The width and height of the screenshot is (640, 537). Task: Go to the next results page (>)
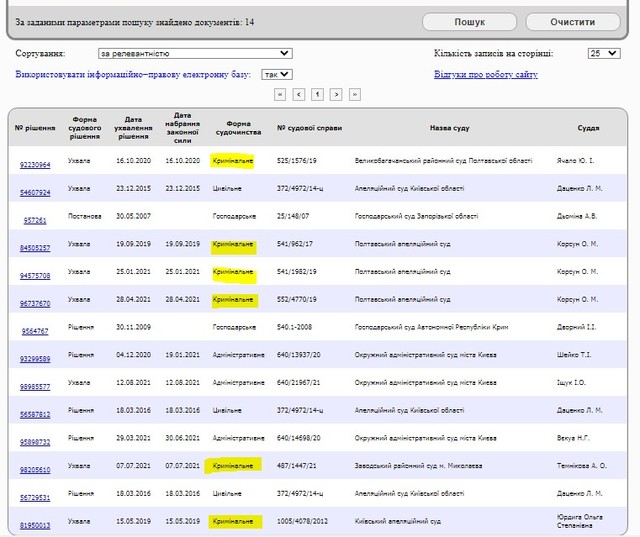pos(336,94)
